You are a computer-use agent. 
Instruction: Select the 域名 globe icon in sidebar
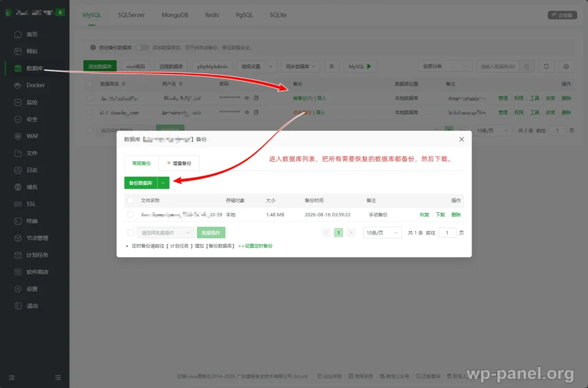tap(18, 187)
